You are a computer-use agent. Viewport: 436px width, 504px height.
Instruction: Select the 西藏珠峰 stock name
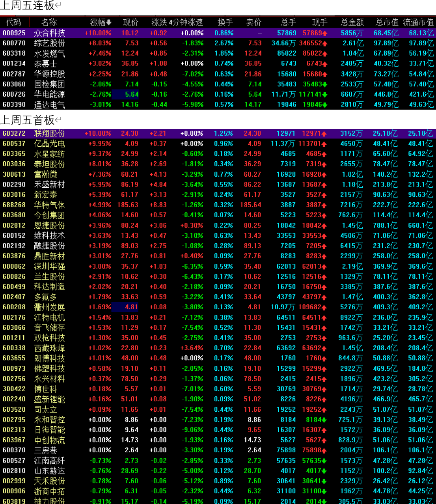(50, 348)
